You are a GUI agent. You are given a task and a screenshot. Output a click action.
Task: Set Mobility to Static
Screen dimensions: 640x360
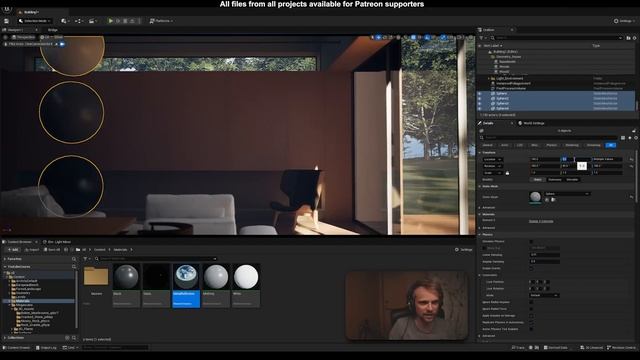538,180
